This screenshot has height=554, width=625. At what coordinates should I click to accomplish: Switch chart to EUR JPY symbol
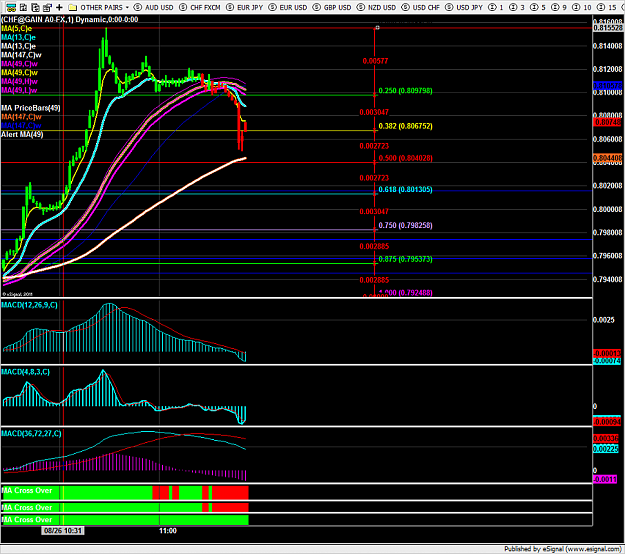pyautogui.click(x=244, y=7)
